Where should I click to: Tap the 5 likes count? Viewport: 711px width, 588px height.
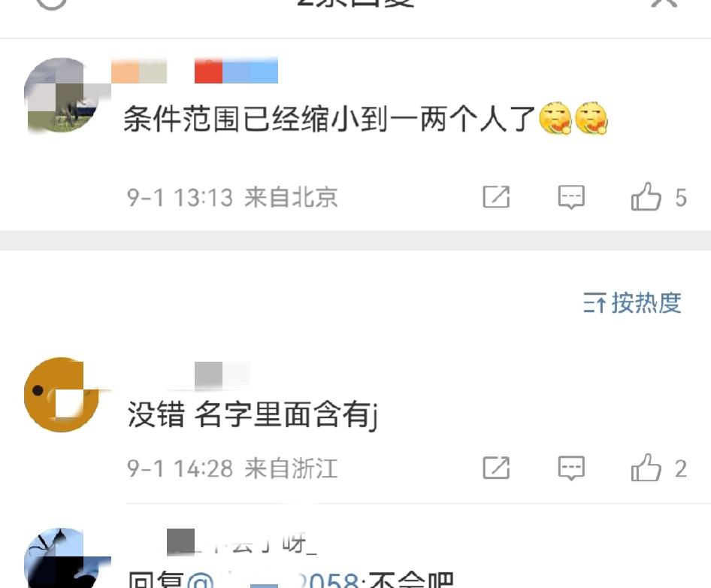coord(681,198)
